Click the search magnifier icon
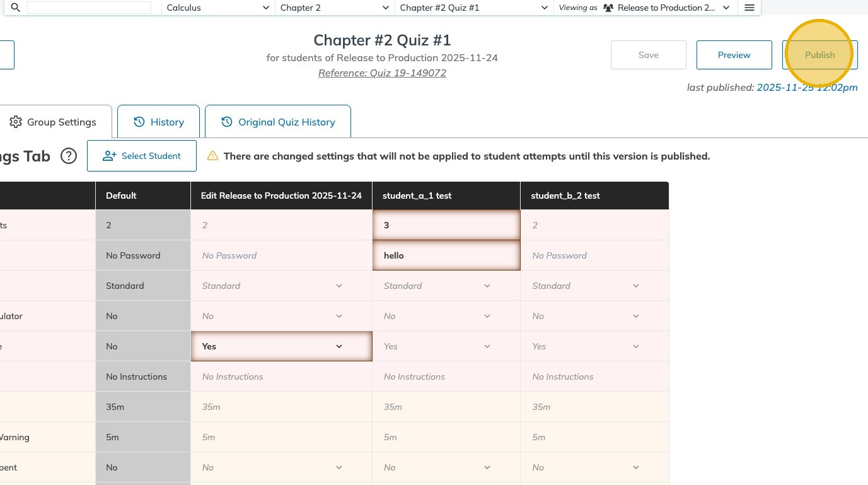868x485 pixels. [16, 8]
